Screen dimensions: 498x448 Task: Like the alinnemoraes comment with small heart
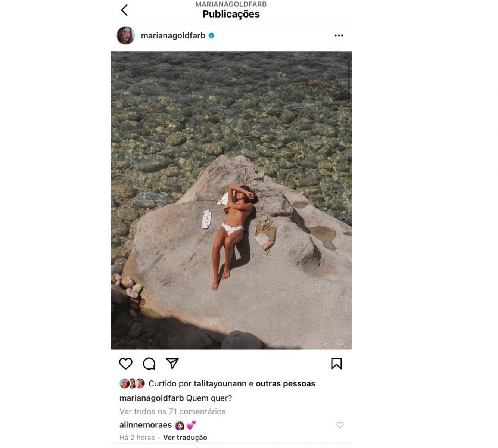click(340, 425)
